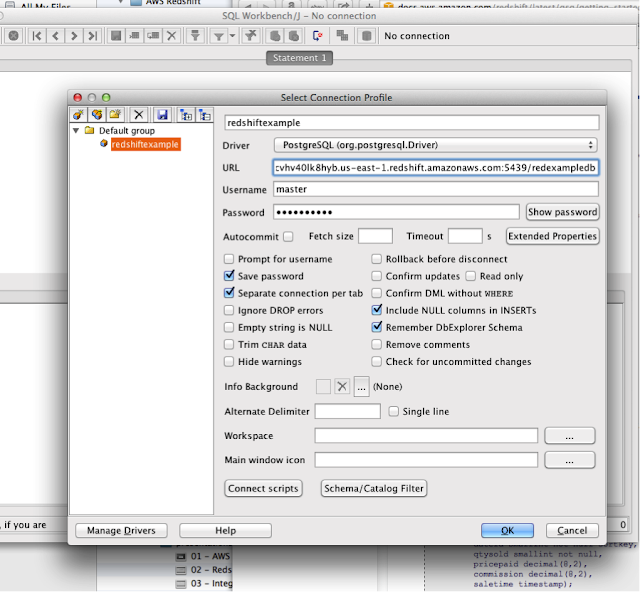Enable Check for uncommitted changes
This screenshot has width=640, height=592.
[376, 362]
